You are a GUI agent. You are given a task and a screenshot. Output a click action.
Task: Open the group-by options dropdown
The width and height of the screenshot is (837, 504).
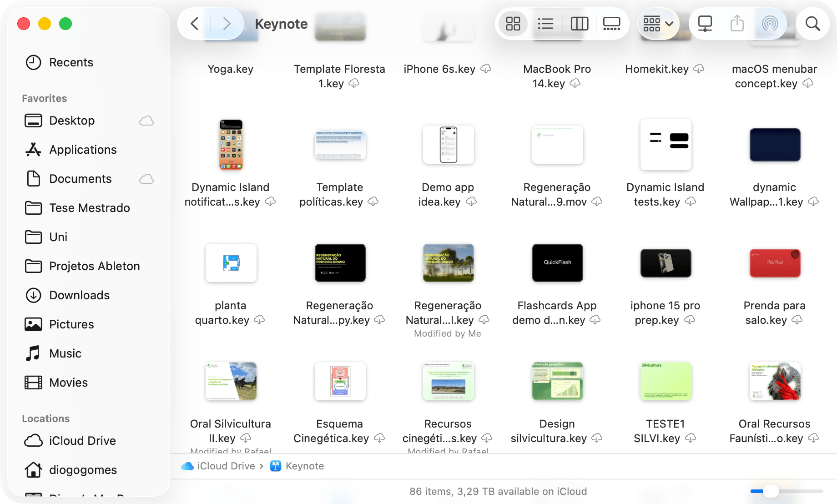pyautogui.click(x=658, y=24)
